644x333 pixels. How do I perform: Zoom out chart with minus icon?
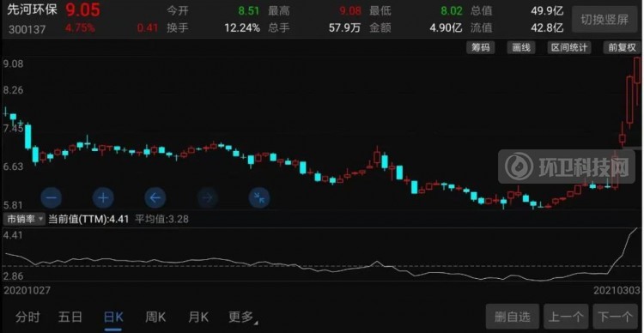click(52, 198)
